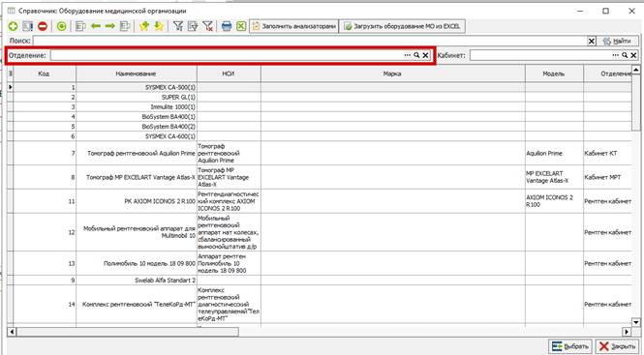Click the horizontal scrollbar right arrow
Screen dimensions: 644x355
628,332
